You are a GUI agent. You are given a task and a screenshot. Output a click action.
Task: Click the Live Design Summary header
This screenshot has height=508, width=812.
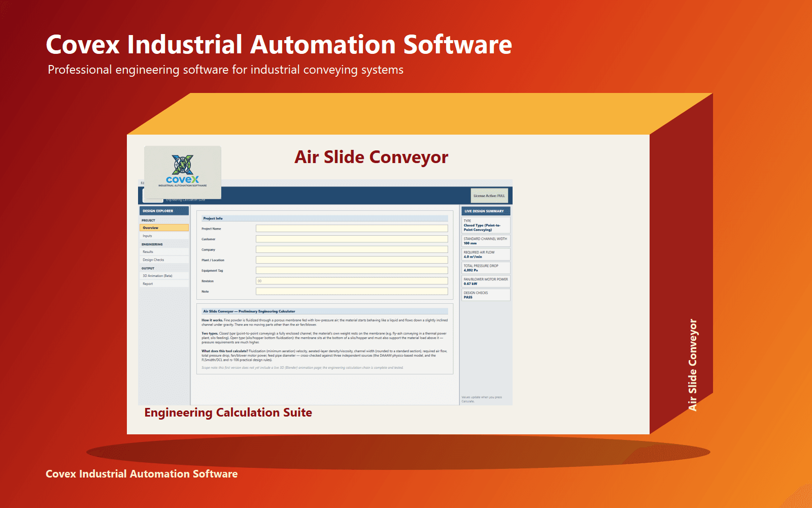click(486, 211)
